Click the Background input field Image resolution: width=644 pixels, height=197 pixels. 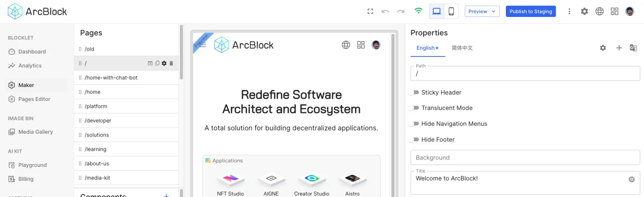pos(525,158)
